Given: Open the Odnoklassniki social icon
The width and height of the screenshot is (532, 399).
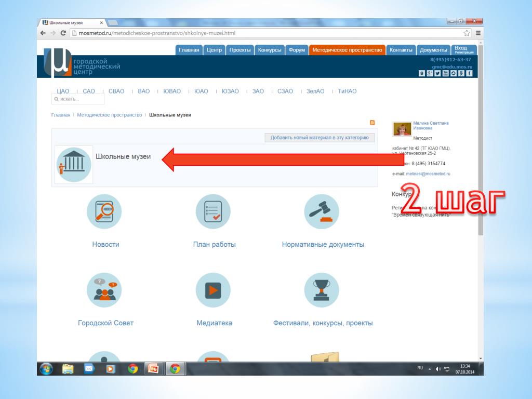Looking at the screenshot, I should coord(461,73).
